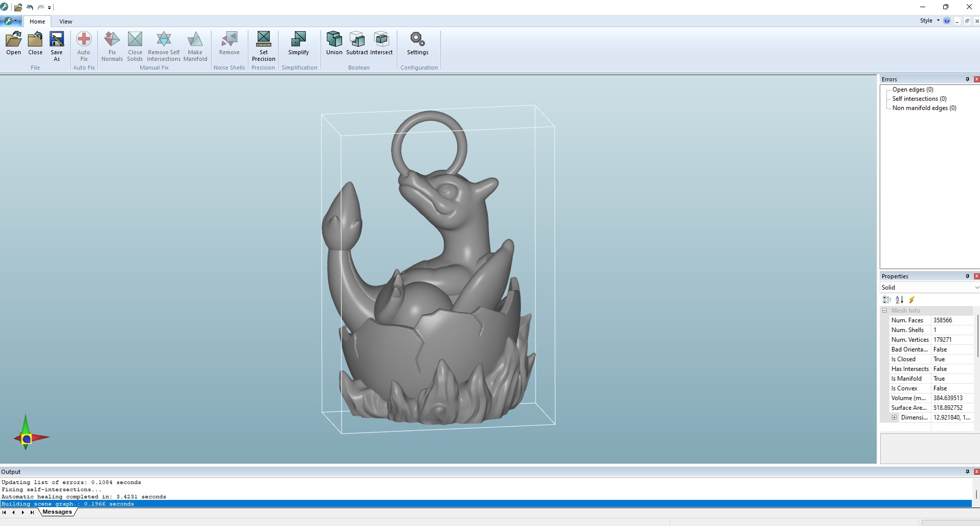Perform Boolean Intersect

[x=381, y=43]
